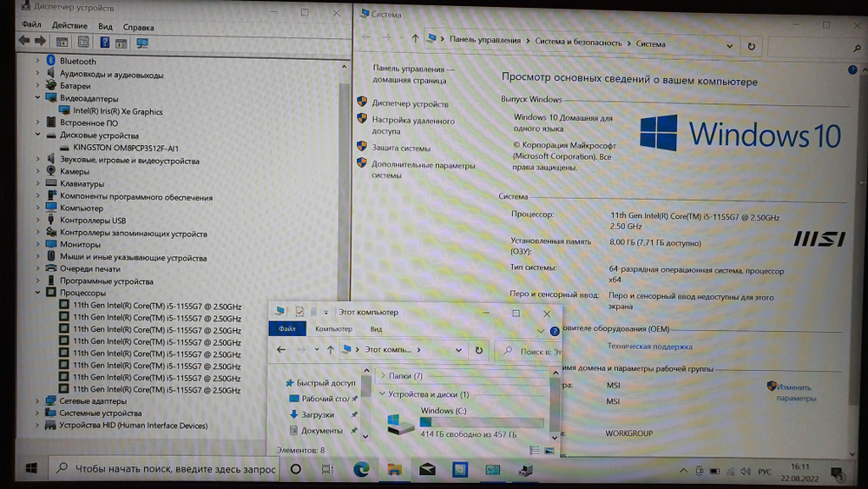The height and width of the screenshot is (489, 868).
Task: Select Intel(R) Iris(R) Xe Graphics device
Action: pos(118,111)
